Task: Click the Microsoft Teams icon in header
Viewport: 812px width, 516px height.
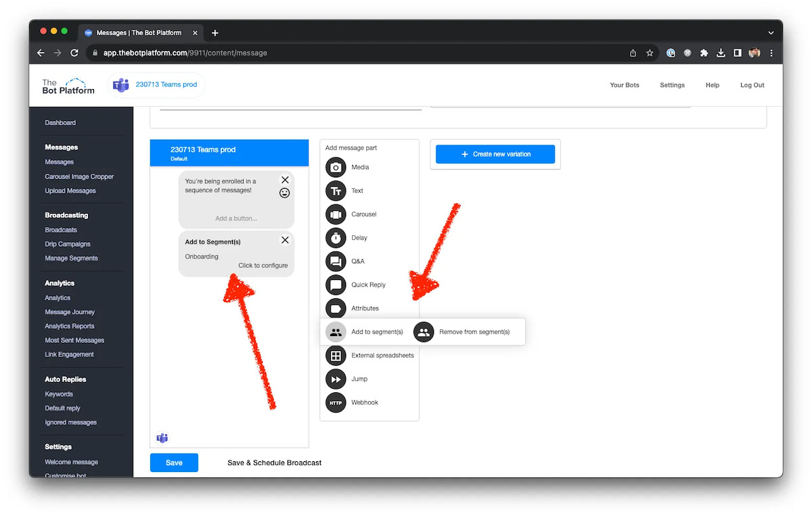Action: pos(121,85)
